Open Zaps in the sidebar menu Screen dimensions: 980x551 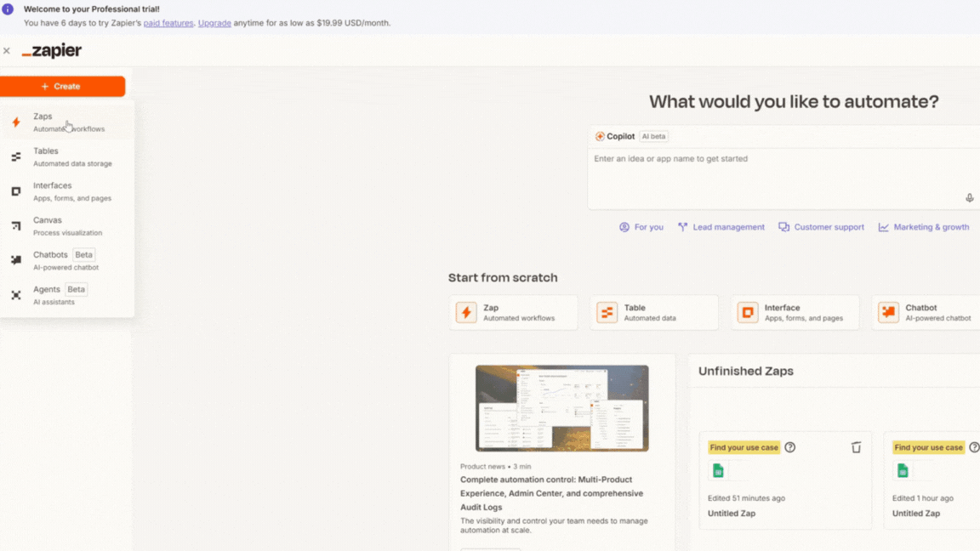click(x=43, y=116)
